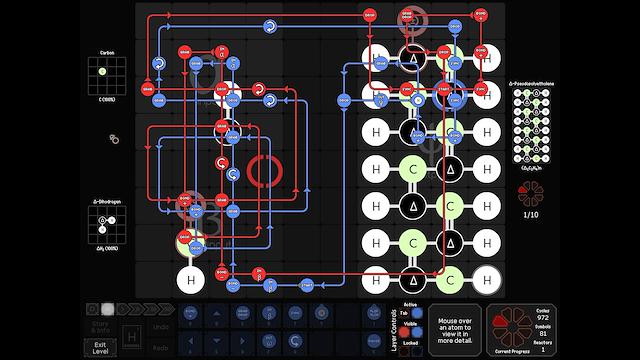Viewport: 640px width, 360px height.
Task: Click the output molecule preview panel
Action: (x=531, y=126)
